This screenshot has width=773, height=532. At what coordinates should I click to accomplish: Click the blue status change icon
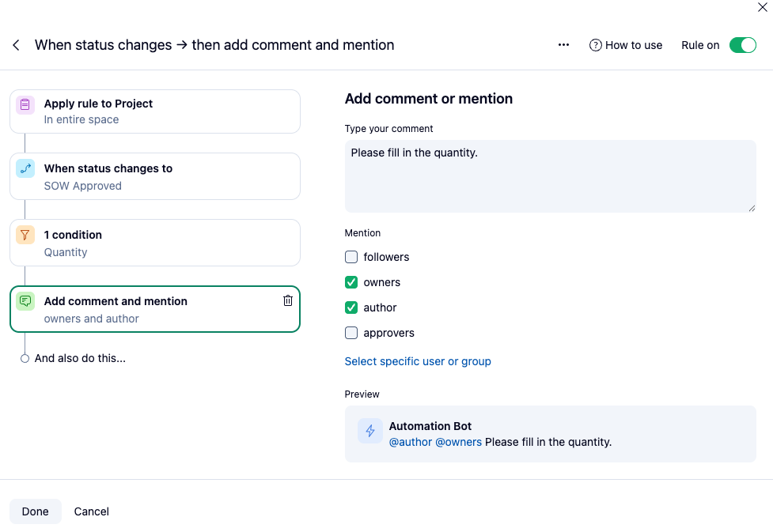[x=25, y=168]
